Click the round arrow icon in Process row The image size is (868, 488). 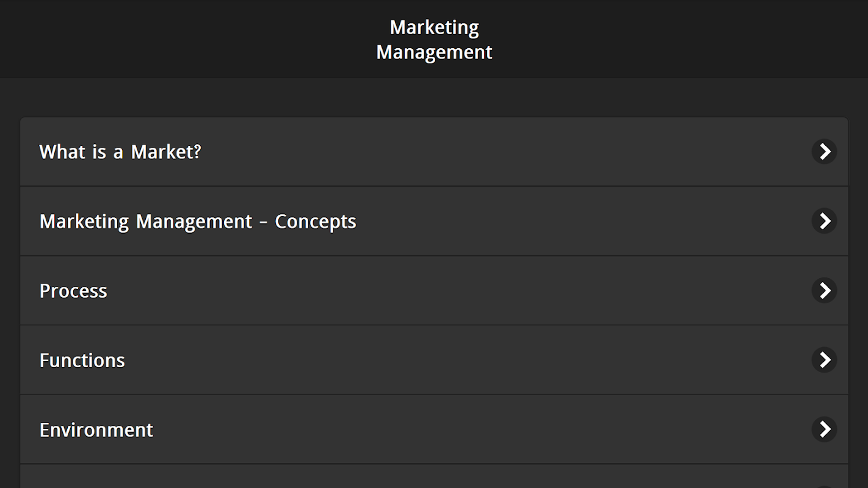click(824, 290)
